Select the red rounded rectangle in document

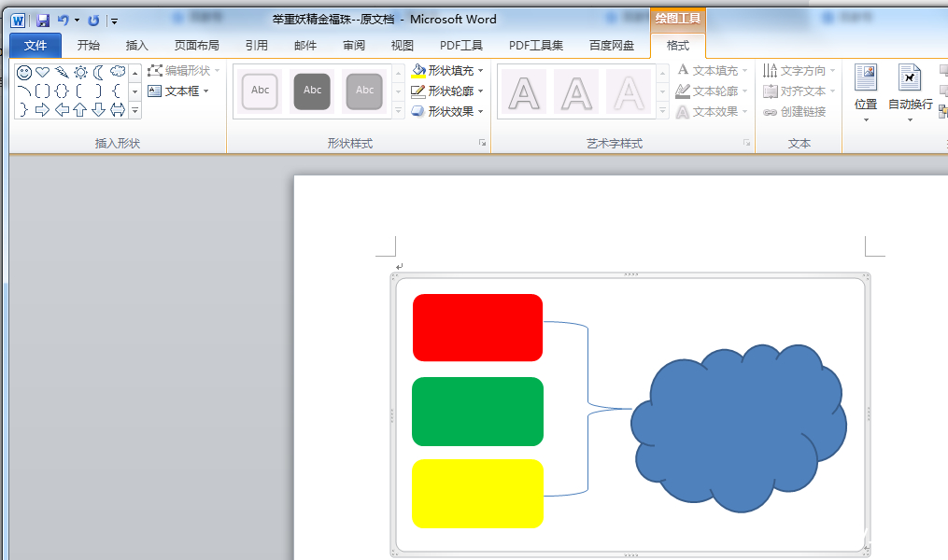pyautogui.click(x=477, y=327)
